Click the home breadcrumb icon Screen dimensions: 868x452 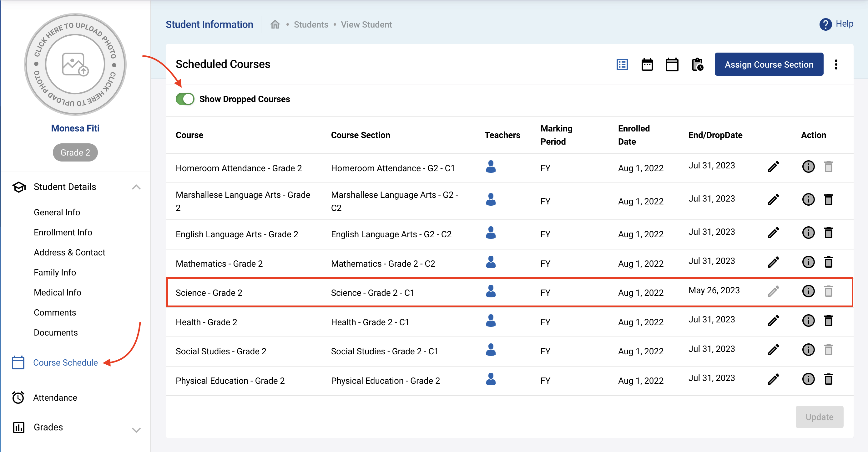275,25
